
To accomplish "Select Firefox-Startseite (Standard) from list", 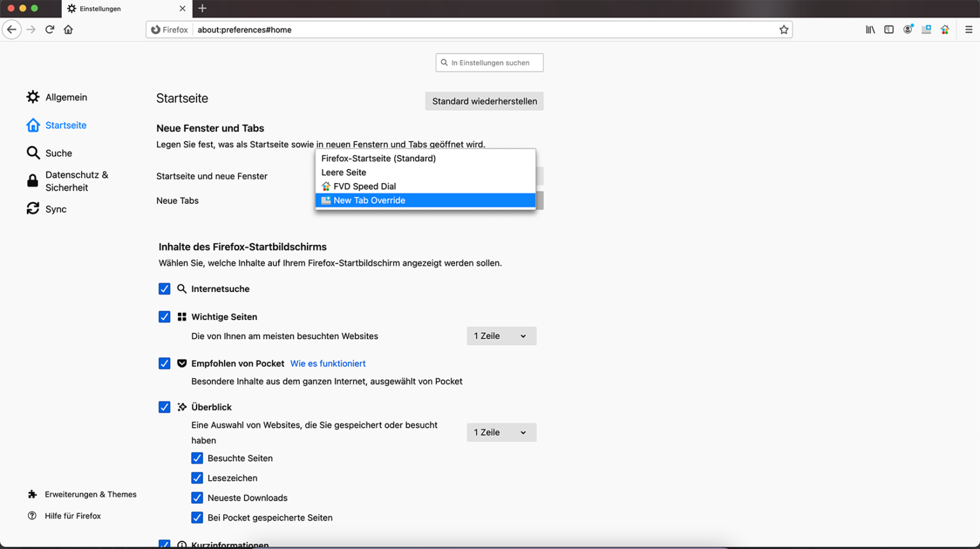I will pos(426,158).
